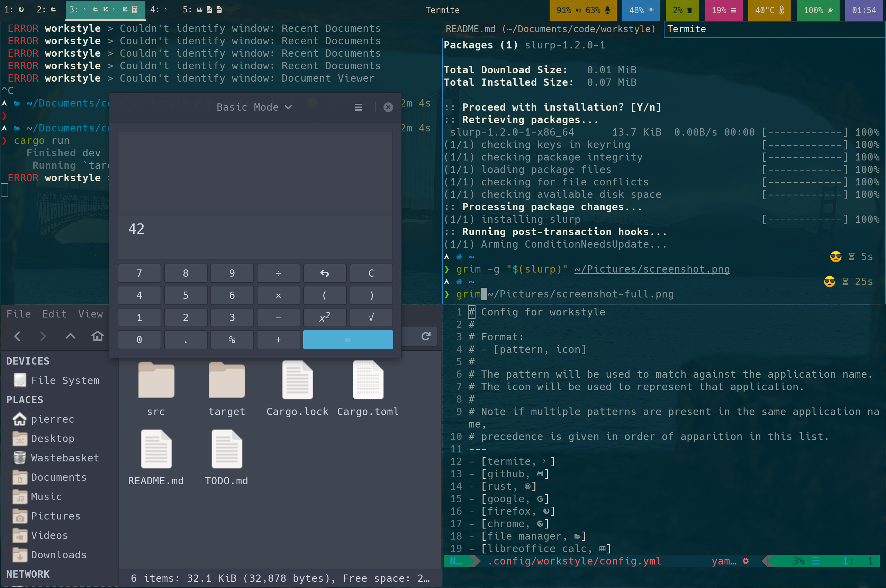Click the calculator minus button
886x588 pixels.
click(279, 317)
